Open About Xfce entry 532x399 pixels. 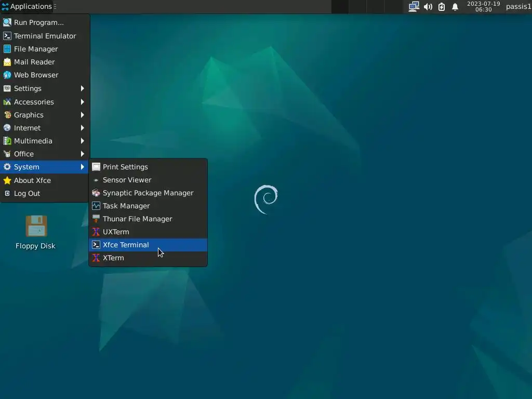pyautogui.click(x=45, y=180)
